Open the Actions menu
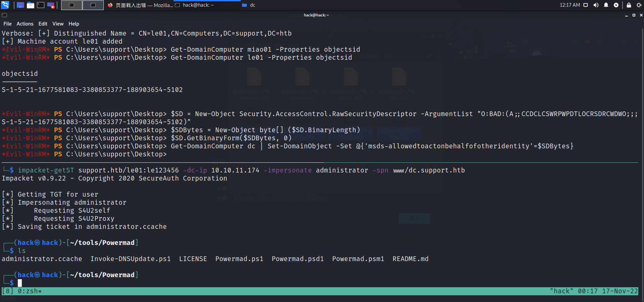Viewport: 644px width, 302px height. [x=25, y=24]
